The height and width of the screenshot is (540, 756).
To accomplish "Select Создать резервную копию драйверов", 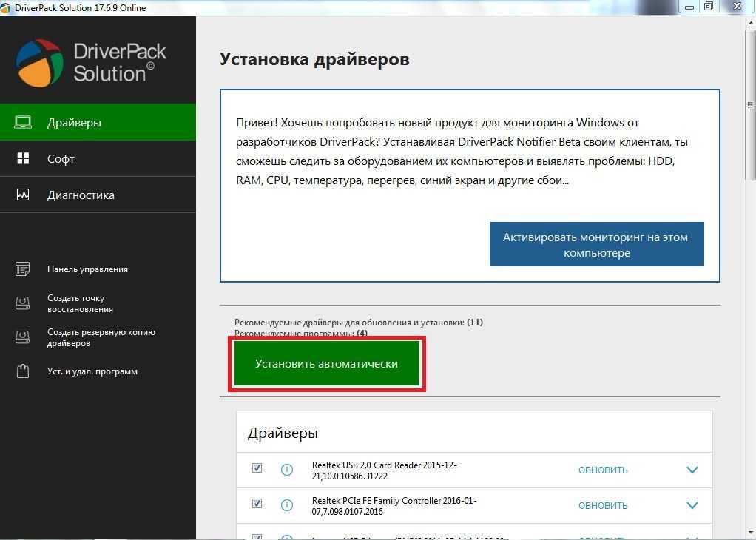I will click(101, 337).
